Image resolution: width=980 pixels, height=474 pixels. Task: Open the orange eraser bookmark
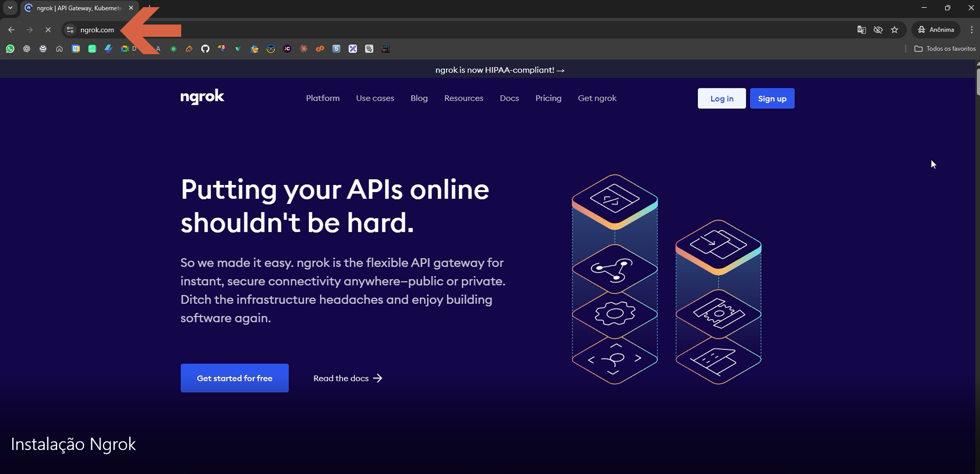coord(189,49)
